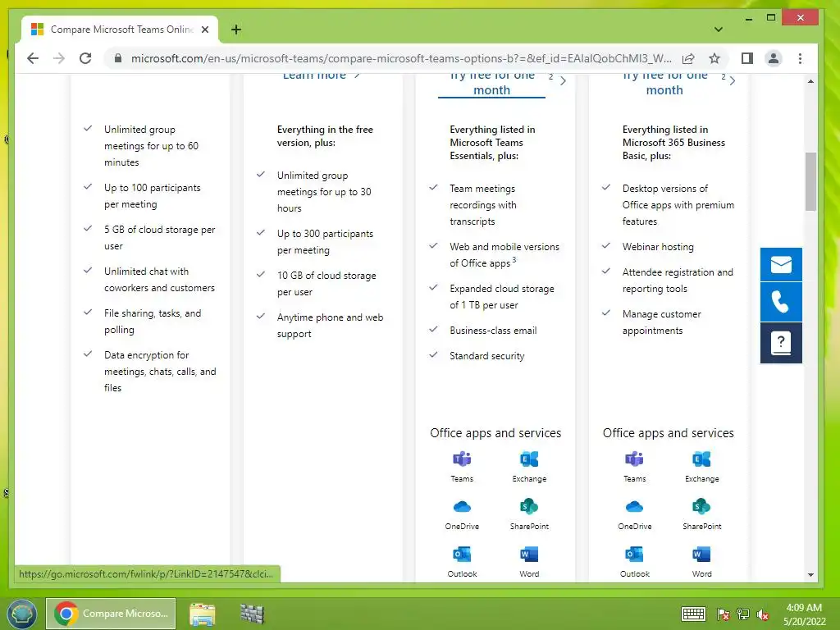
Task: Click the vertical page scrollbar thumb
Action: coord(810,181)
